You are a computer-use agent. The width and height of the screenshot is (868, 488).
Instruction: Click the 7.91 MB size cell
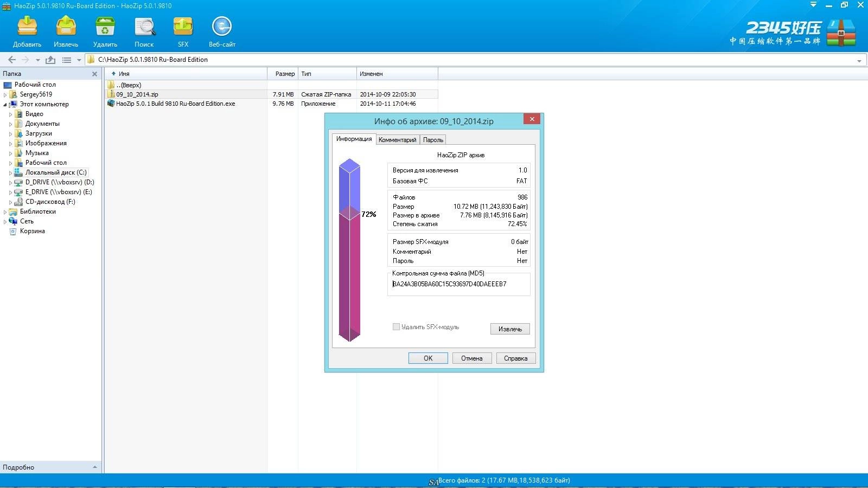[283, 94]
